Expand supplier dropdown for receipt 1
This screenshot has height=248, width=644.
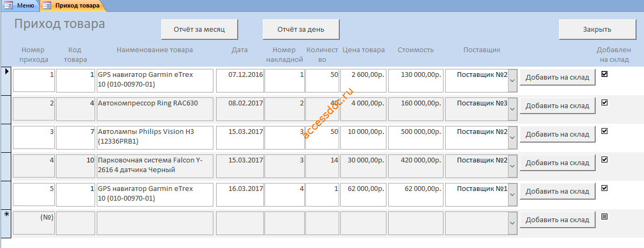pyautogui.click(x=512, y=81)
